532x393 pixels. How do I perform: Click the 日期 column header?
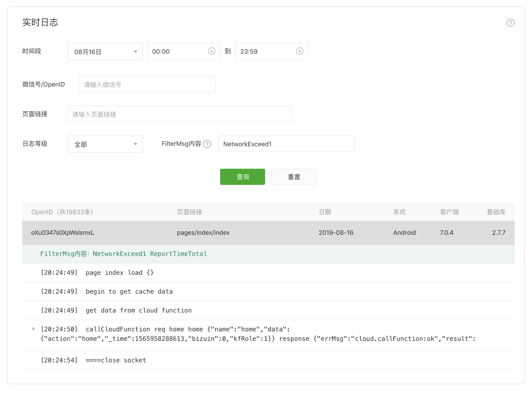pos(325,212)
